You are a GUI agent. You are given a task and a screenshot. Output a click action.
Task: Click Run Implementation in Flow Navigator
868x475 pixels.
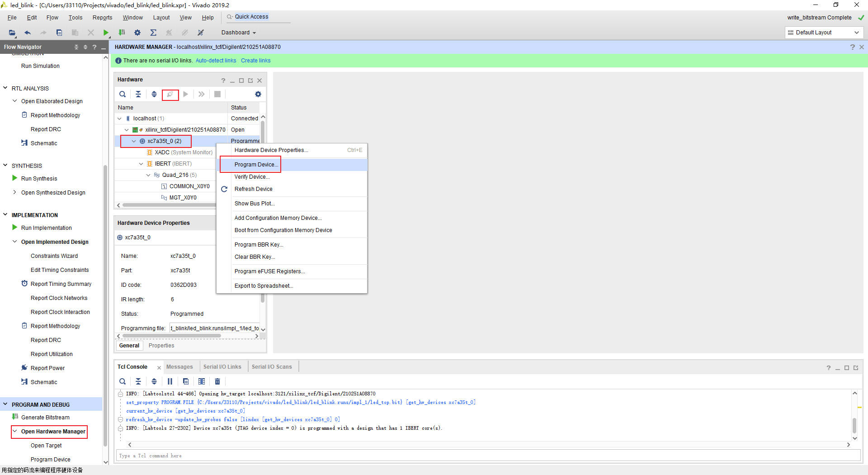(46, 228)
